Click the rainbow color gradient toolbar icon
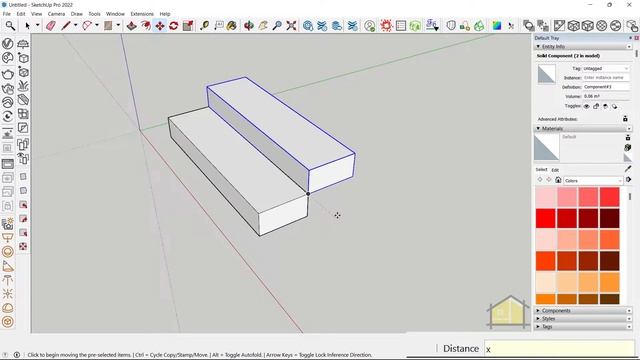 (497, 26)
